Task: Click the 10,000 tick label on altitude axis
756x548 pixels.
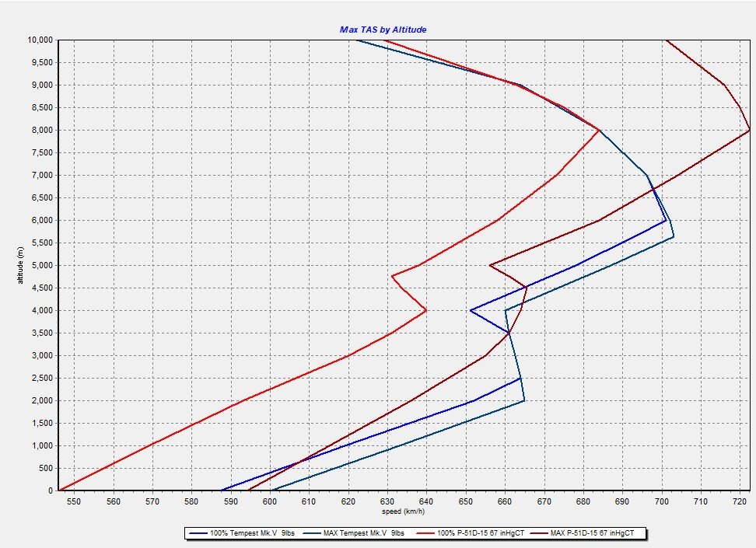Action: click(x=40, y=40)
